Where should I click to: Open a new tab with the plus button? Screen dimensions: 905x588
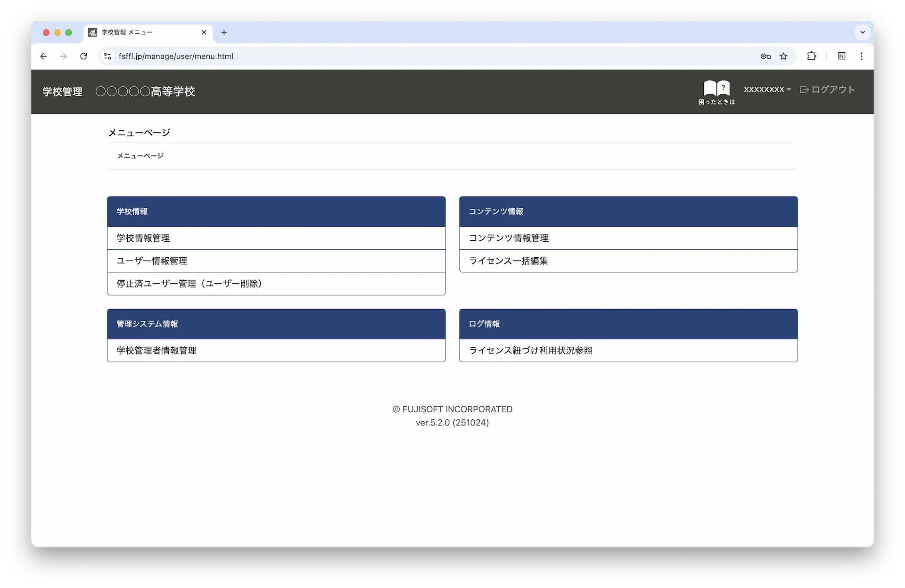[x=224, y=33]
